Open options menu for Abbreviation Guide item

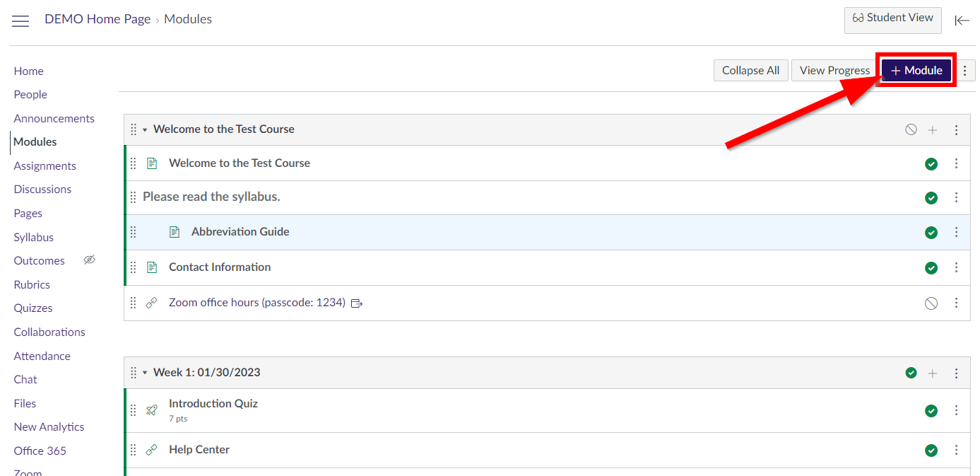point(957,232)
